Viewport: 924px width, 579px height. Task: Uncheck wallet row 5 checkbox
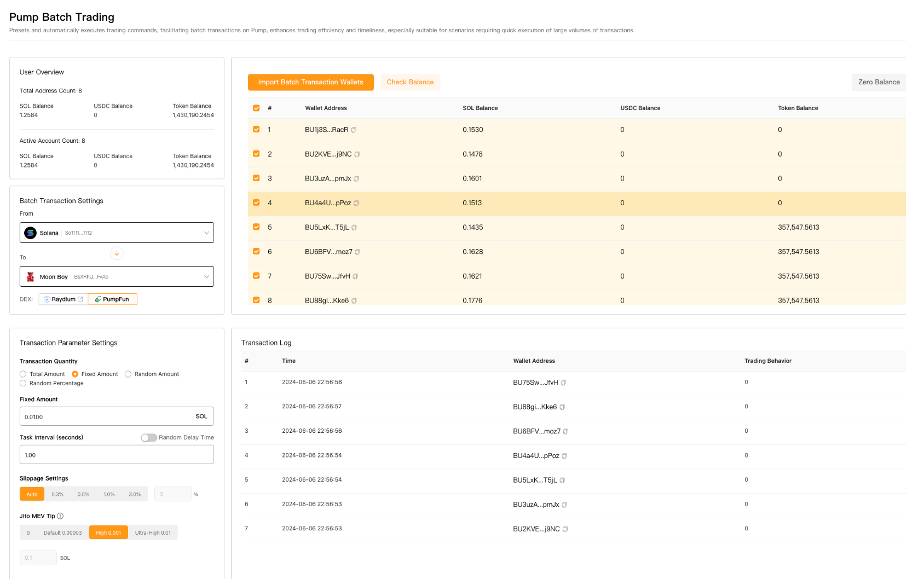pyautogui.click(x=256, y=227)
